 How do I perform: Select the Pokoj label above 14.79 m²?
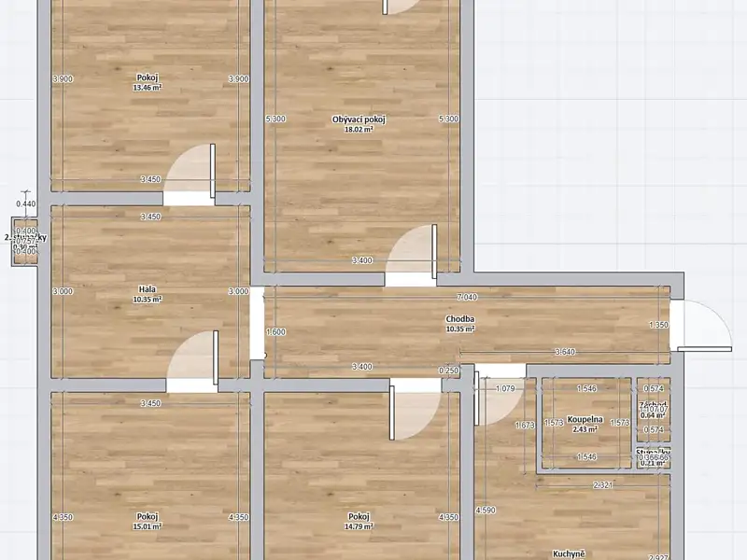pyautogui.click(x=359, y=517)
